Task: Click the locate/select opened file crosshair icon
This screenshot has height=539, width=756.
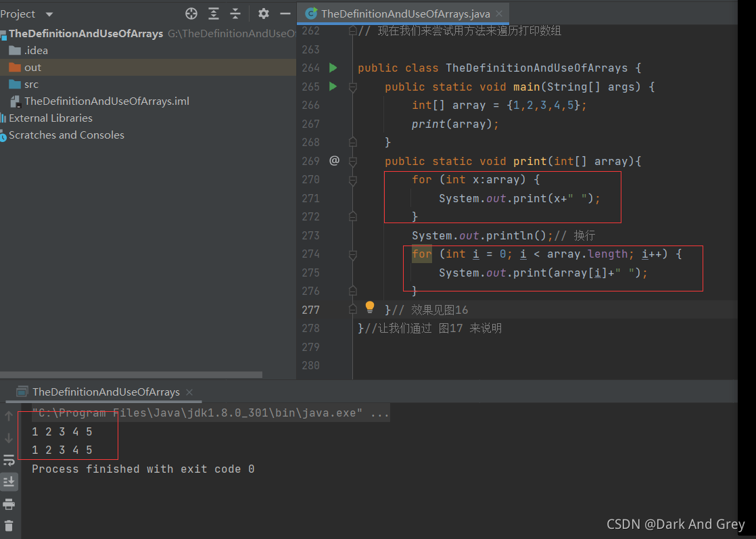Action: pos(191,14)
